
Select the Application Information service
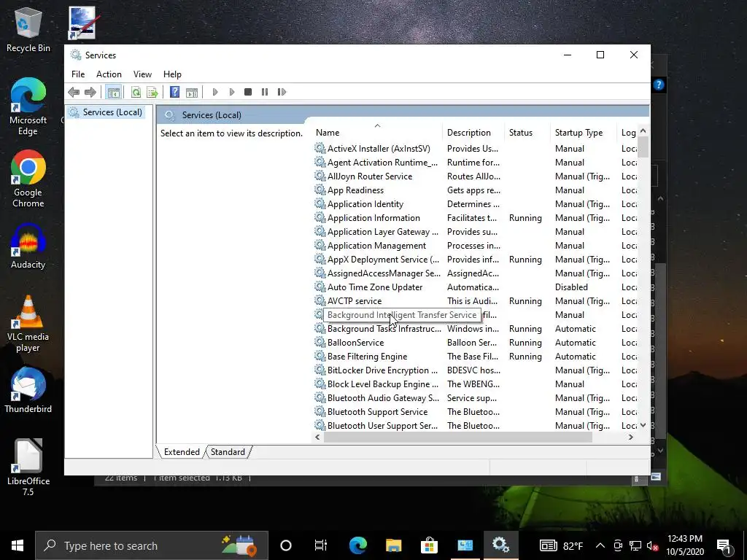pos(373,217)
